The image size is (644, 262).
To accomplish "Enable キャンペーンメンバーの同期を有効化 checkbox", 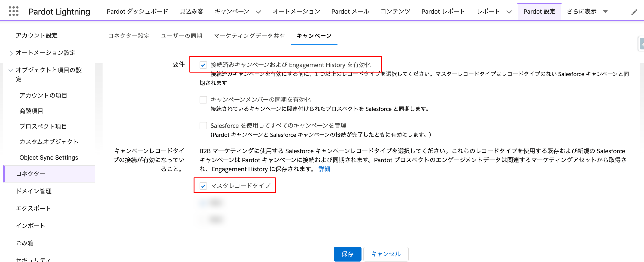I will pos(203,100).
